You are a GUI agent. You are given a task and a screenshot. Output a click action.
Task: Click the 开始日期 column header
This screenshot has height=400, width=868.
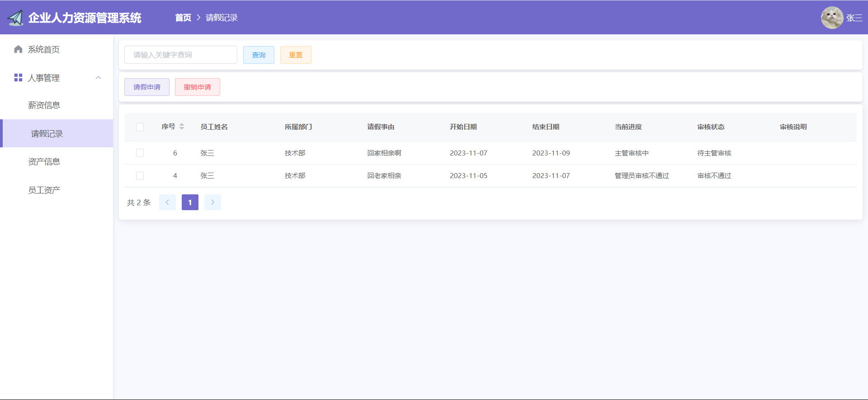463,127
